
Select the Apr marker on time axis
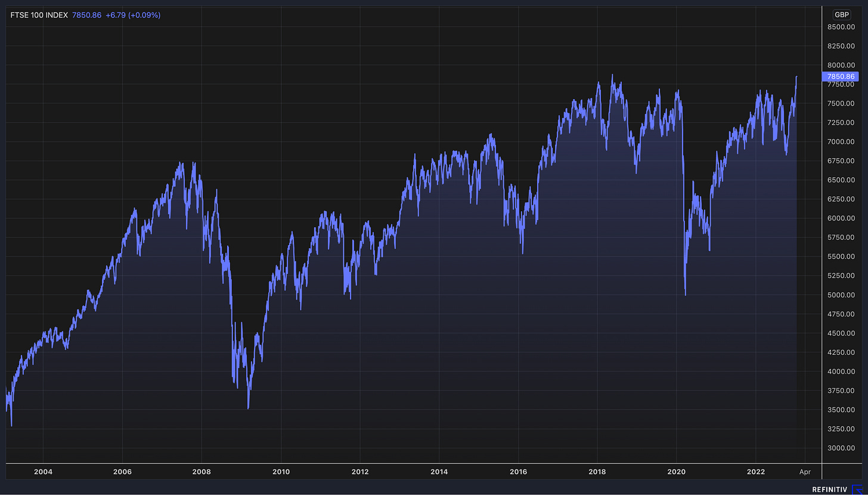(x=805, y=472)
